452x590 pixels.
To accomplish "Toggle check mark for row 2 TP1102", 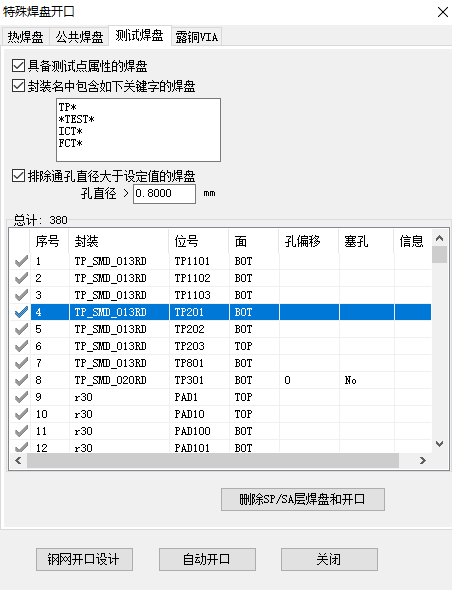I will click(21, 278).
